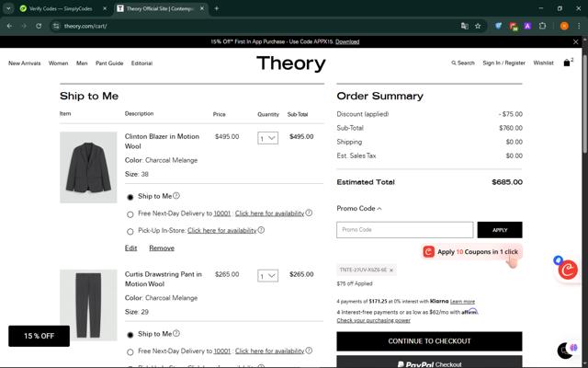Click info icon after blazer Next-Day Delivery availability

pos(309,213)
